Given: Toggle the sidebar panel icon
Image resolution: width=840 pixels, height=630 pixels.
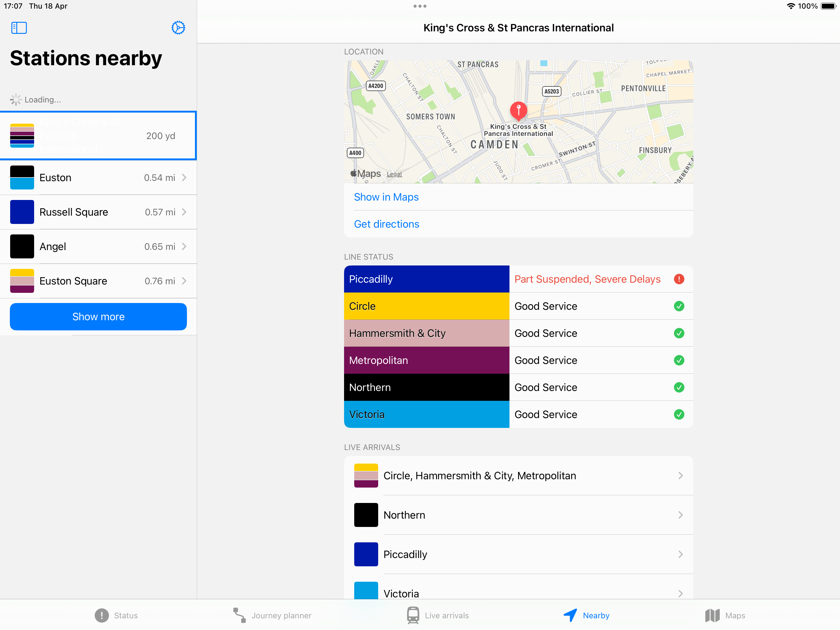Looking at the screenshot, I should click(x=19, y=28).
